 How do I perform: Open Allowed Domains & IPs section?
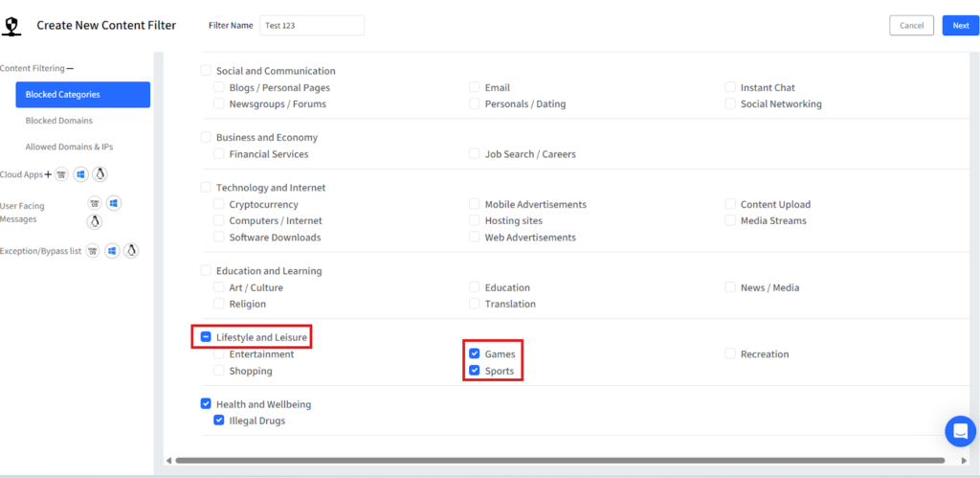click(x=69, y=147)
